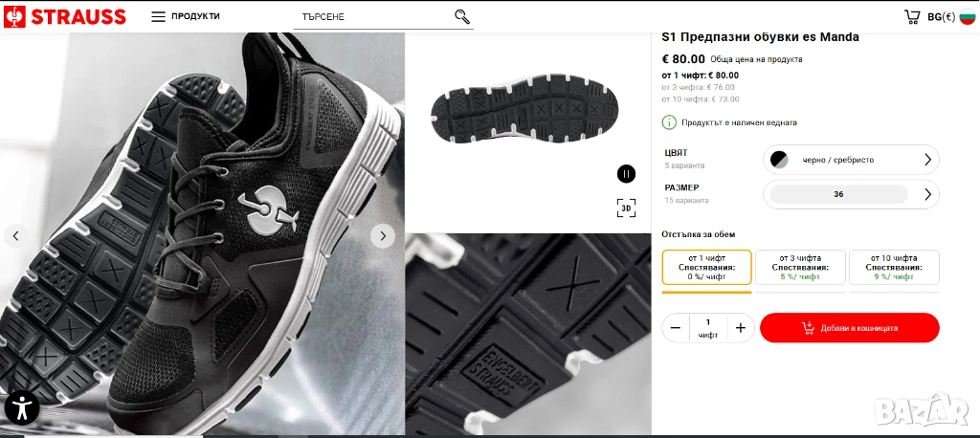The image size is (980, 438).
Task: Open the 3D product view
Action: point(626,208)
